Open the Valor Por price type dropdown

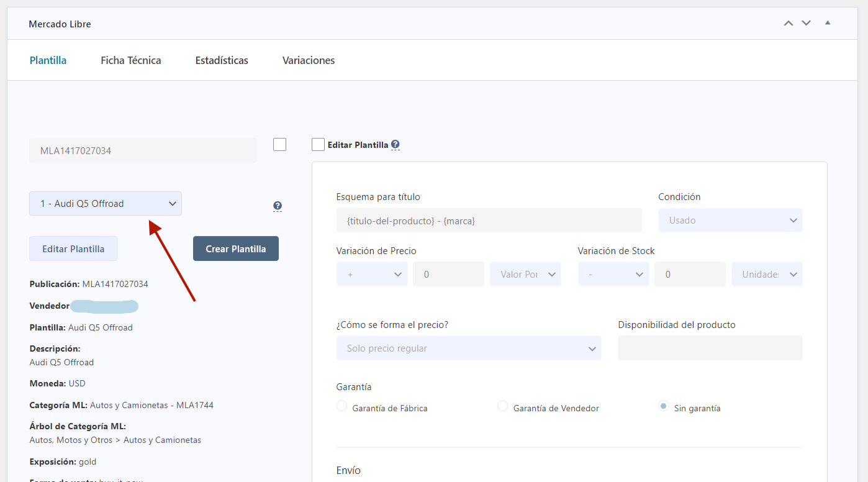[x=525, y=275]
